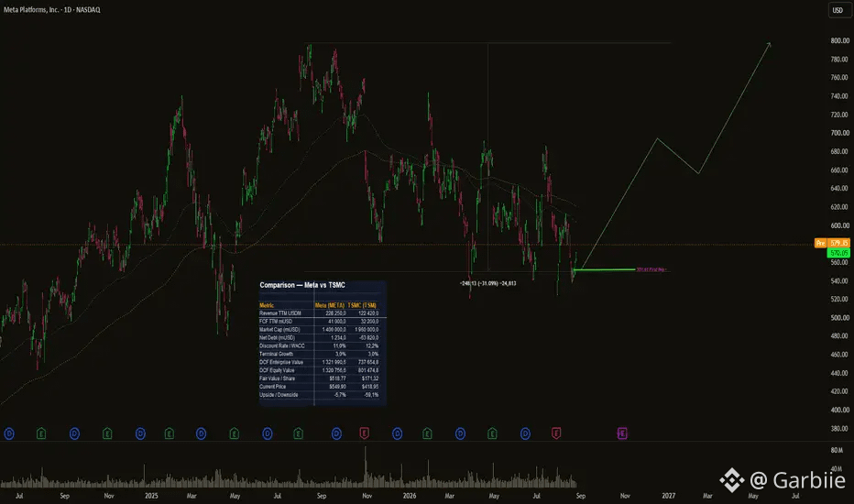
Task: Click the Metric column header in the table
Action: click(267, 305)
